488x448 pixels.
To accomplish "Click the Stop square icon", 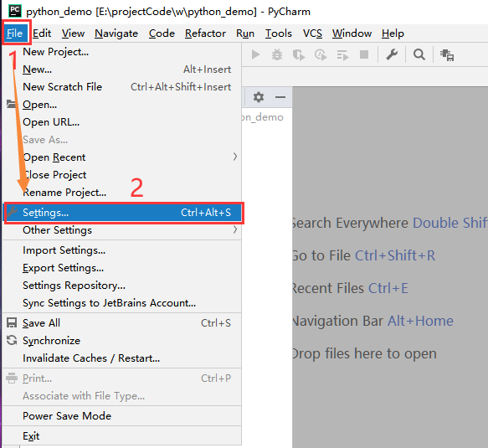I will (364, 54).
